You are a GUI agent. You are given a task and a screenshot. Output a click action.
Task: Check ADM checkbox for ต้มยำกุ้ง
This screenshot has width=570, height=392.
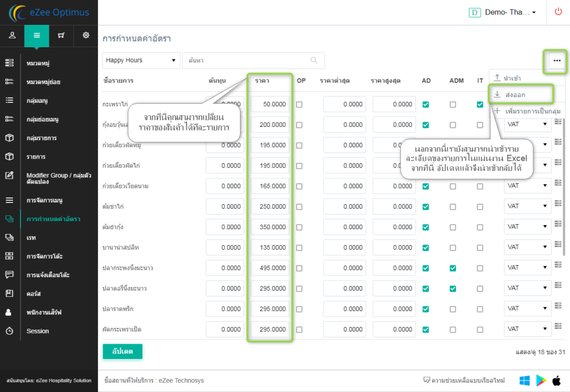click(453, 227)
